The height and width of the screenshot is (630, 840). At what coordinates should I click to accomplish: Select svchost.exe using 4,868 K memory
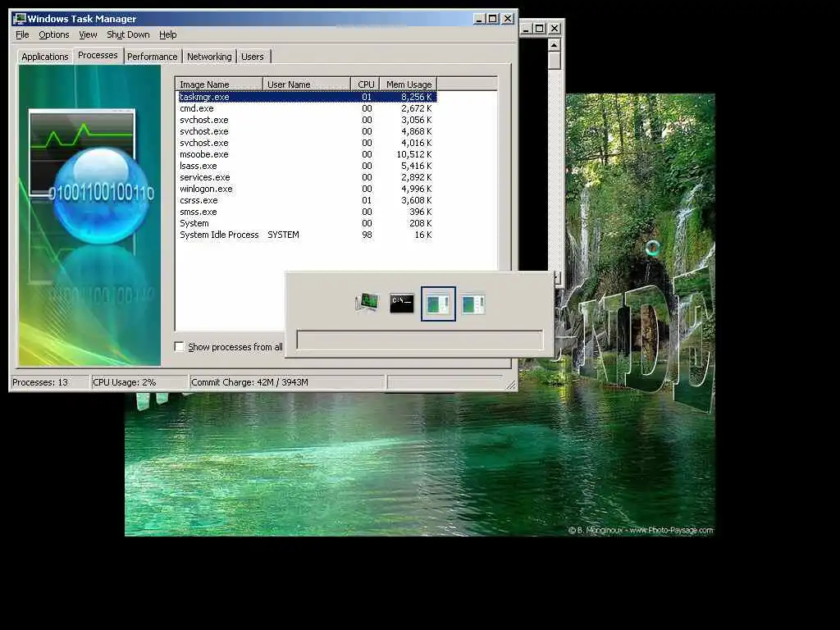point(307,131)
